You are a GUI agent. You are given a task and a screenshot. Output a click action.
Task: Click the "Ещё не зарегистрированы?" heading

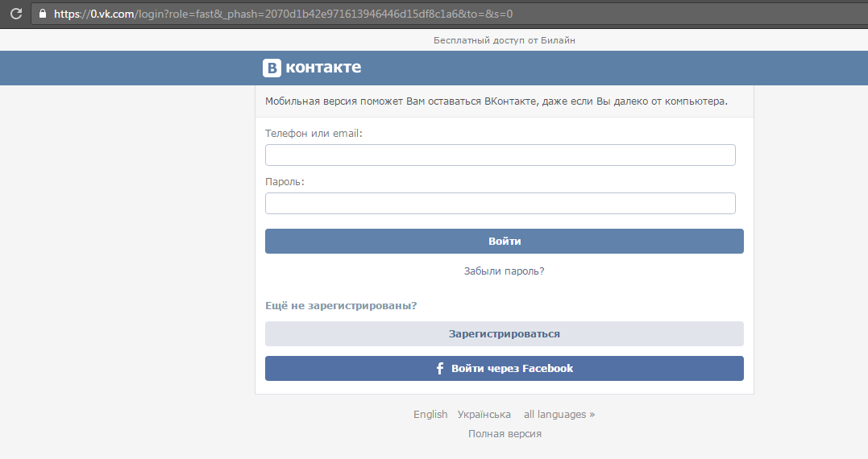[340, 306]
